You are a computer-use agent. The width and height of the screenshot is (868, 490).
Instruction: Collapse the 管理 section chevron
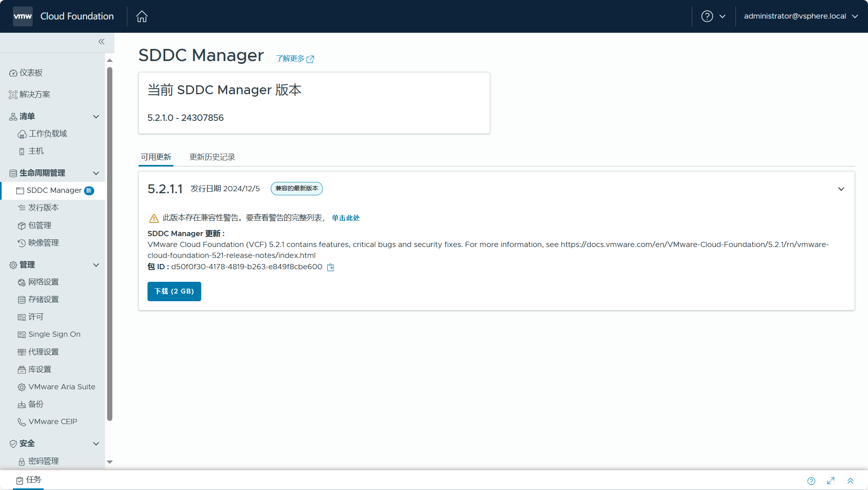click(x=96, y=265)
